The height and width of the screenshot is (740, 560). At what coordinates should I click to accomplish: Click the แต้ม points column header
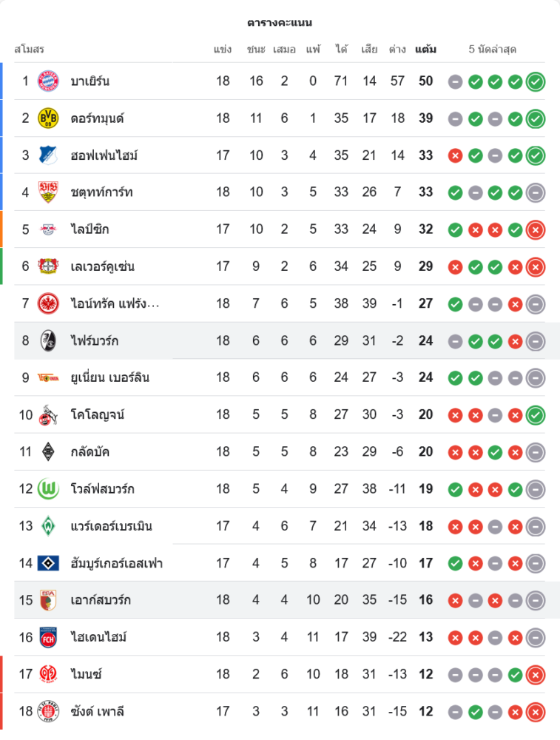pyautogui.click(x=425, y=50)
